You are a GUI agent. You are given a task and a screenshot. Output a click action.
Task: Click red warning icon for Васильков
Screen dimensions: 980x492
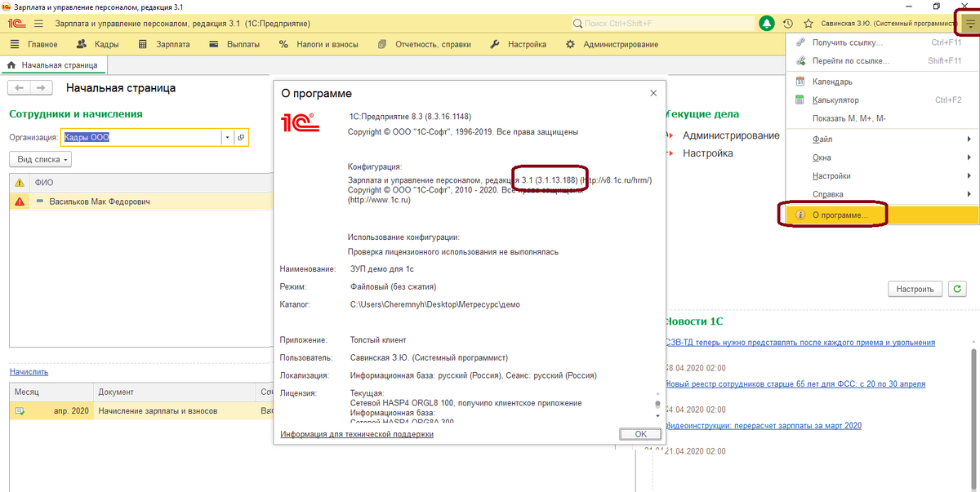click(x=20, y=202)
